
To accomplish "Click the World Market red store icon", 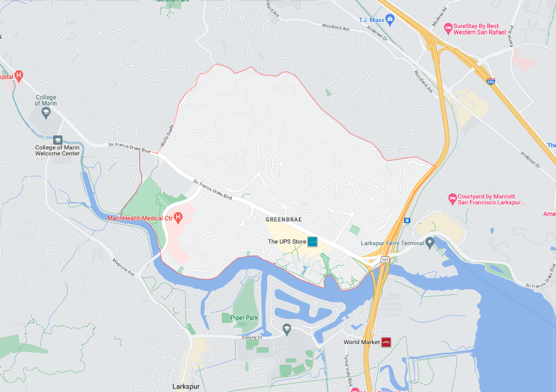I will click(x=386, y=342).
